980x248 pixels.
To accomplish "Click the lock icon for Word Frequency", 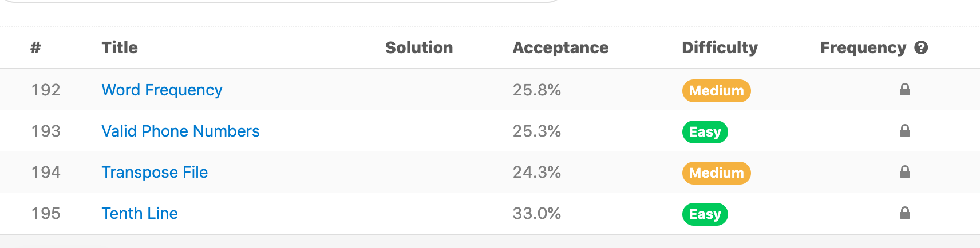I will tap(905, 90).
